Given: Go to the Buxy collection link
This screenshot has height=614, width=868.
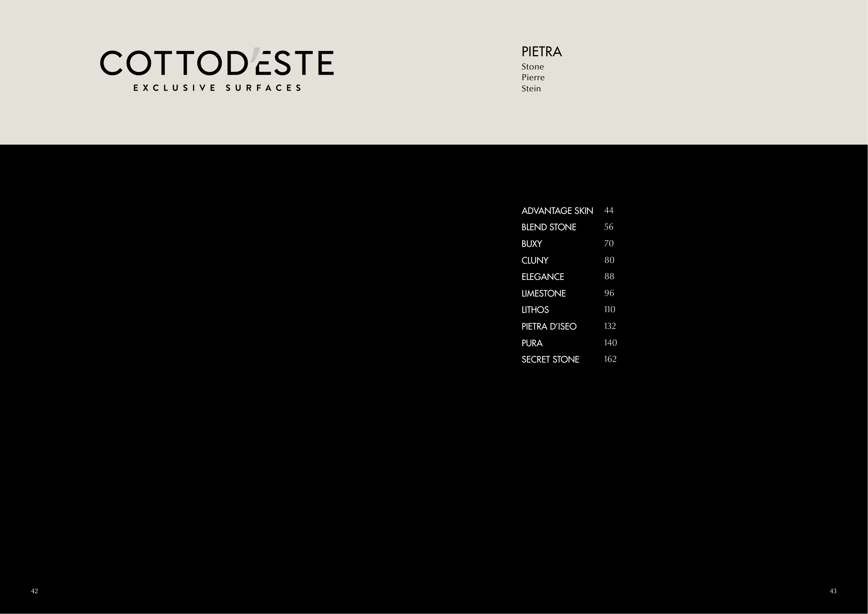Looking at the screenshot, I should point(532,244).
